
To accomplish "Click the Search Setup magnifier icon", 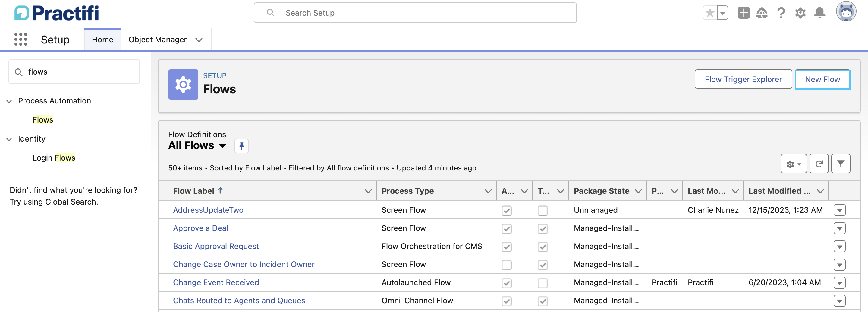I will click(x=270, y=13).
